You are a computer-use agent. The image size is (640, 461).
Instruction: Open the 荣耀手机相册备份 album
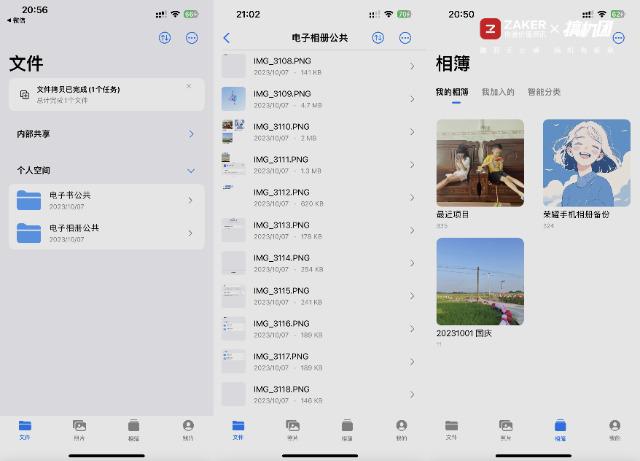(x=586, y=163)
